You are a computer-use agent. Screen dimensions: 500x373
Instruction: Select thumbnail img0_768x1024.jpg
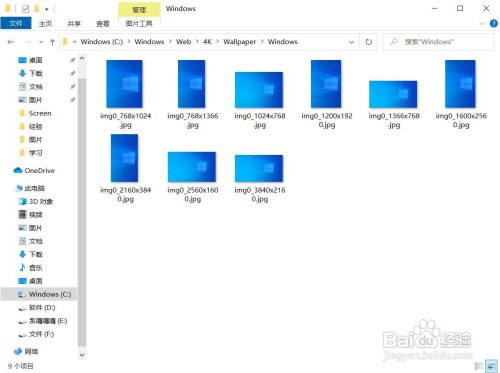(125, 84)
